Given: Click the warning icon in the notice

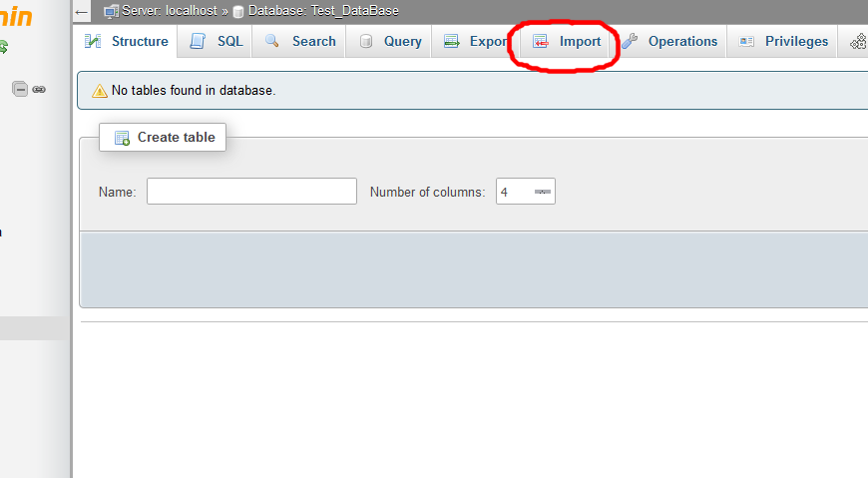Looking at the screenshot, I should pyautogui.click(x=100, y=91).
